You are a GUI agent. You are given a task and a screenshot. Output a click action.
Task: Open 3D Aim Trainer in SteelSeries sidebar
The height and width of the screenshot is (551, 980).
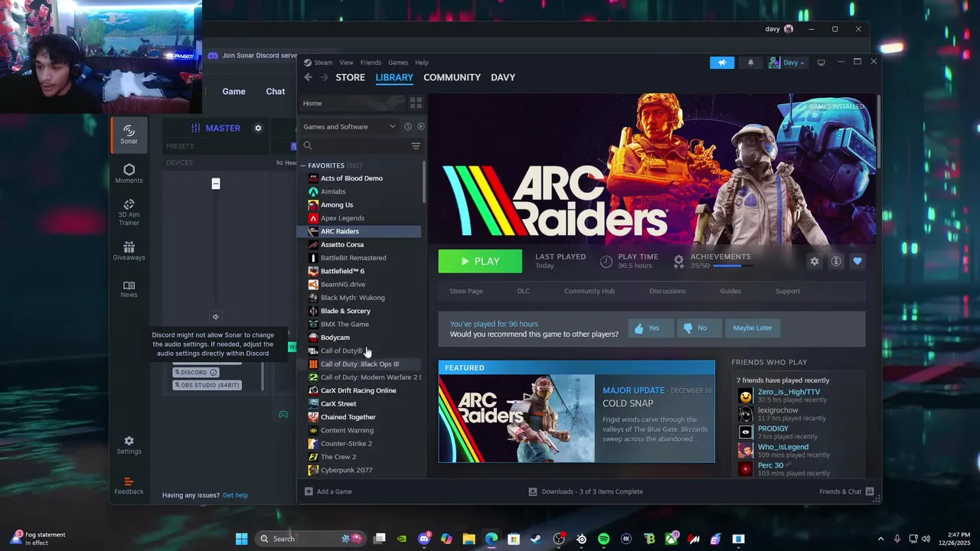pos(129,213)
